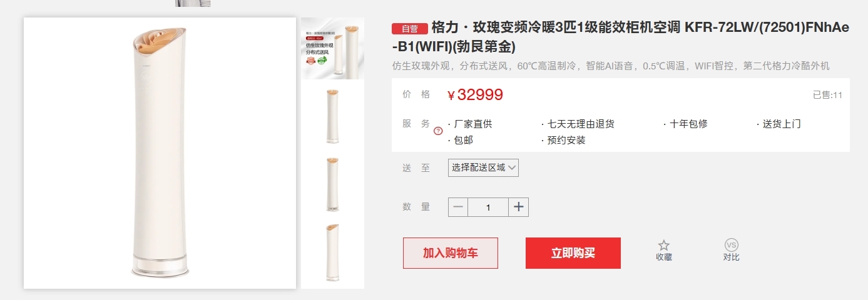Click the quantity input field showing 1
This screenshot has width=868, height=300.
pos(488,207)
